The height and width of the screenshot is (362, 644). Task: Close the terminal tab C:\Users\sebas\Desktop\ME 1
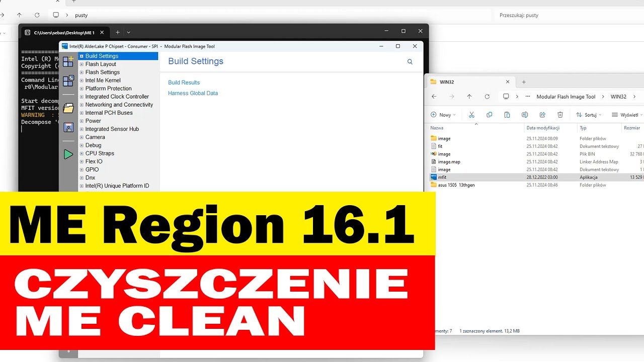pos(102,32)
